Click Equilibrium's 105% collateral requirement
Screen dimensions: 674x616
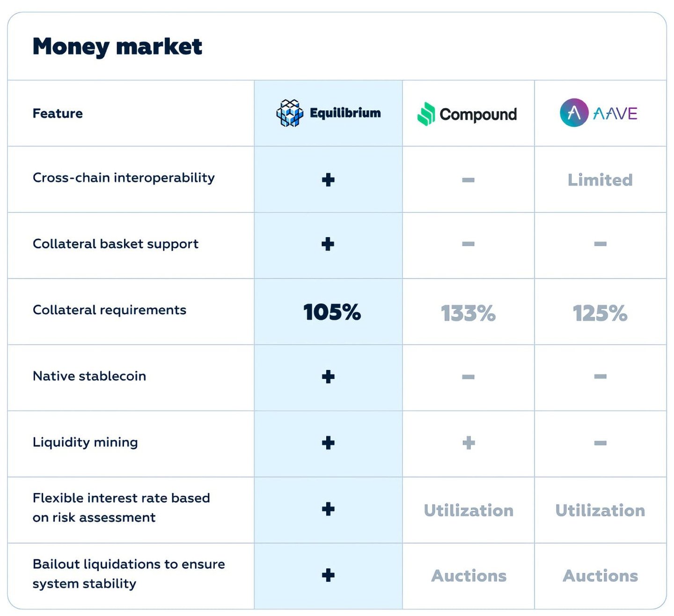point(332,312)
